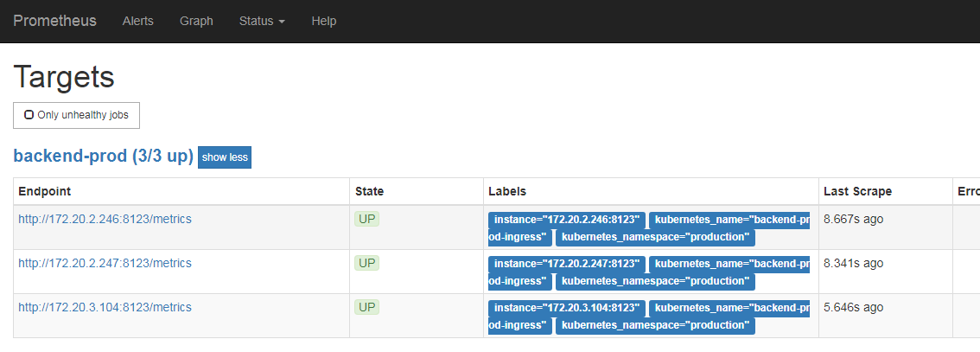
Task: Click the UP state badge for 172.20.3.104
Action: pos(367,307)
